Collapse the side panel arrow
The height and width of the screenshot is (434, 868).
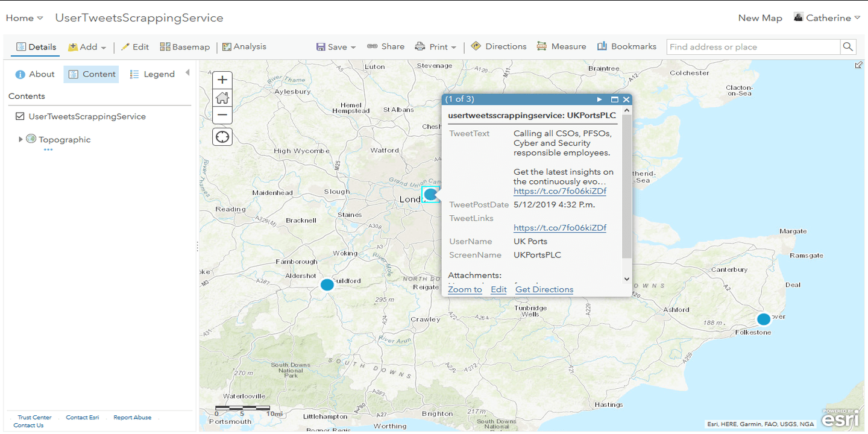tap(187, 73)
